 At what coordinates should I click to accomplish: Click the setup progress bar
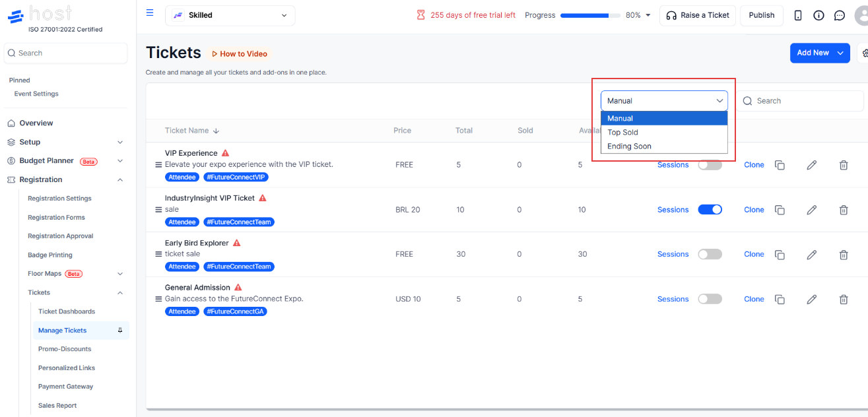tap(590, 15)
